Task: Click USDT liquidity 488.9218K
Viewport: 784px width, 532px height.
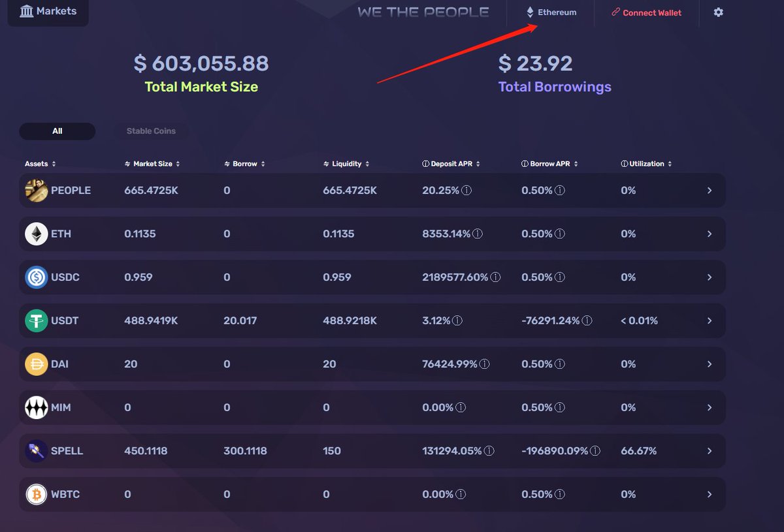Action: [x=350, y=321]
